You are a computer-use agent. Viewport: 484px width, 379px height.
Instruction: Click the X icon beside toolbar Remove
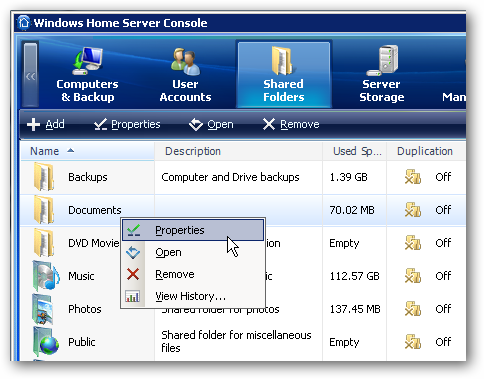[x=269, y=125]
